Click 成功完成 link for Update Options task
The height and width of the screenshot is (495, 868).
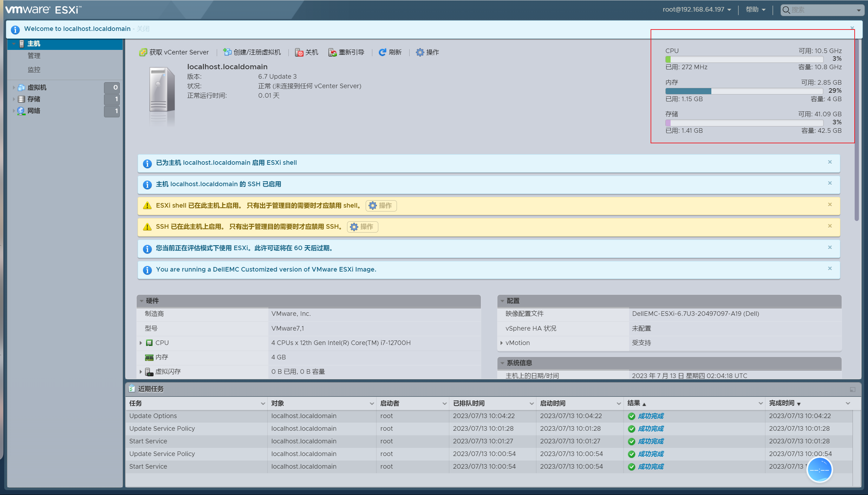651,416
